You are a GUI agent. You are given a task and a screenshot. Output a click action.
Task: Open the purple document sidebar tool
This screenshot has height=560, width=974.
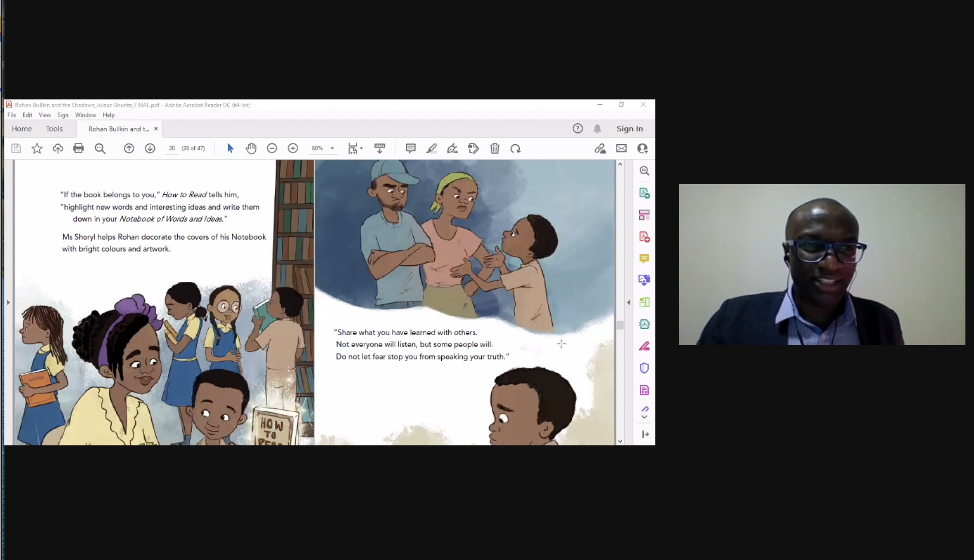click(644, 390)
